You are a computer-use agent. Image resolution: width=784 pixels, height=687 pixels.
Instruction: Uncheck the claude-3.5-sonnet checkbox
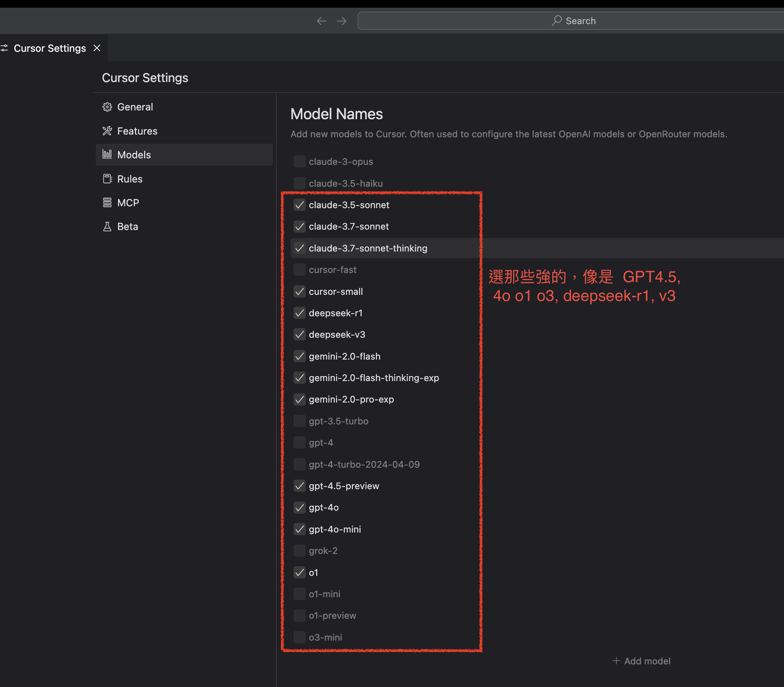click(300, 205)
